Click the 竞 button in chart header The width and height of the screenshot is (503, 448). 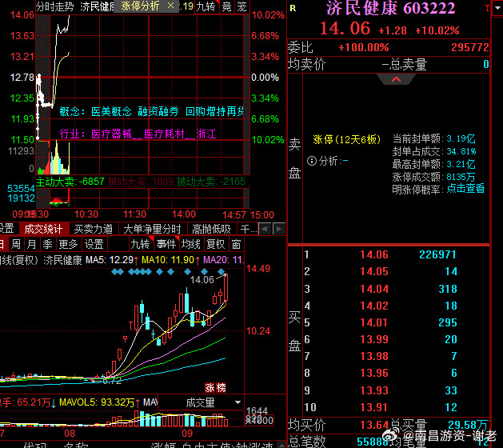pos(227,6)
